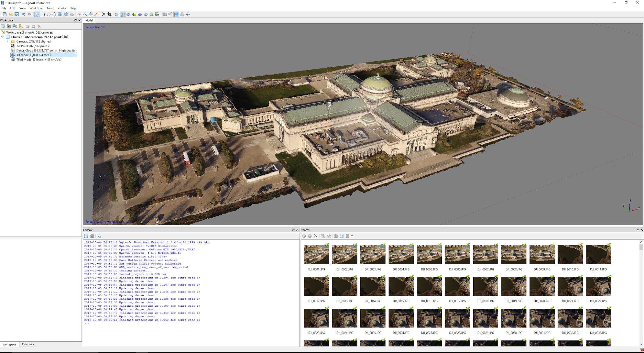Viewport: 644px width, 353px height.
Task: Show the model in Shaded view mode
Action: coord(134,14)
